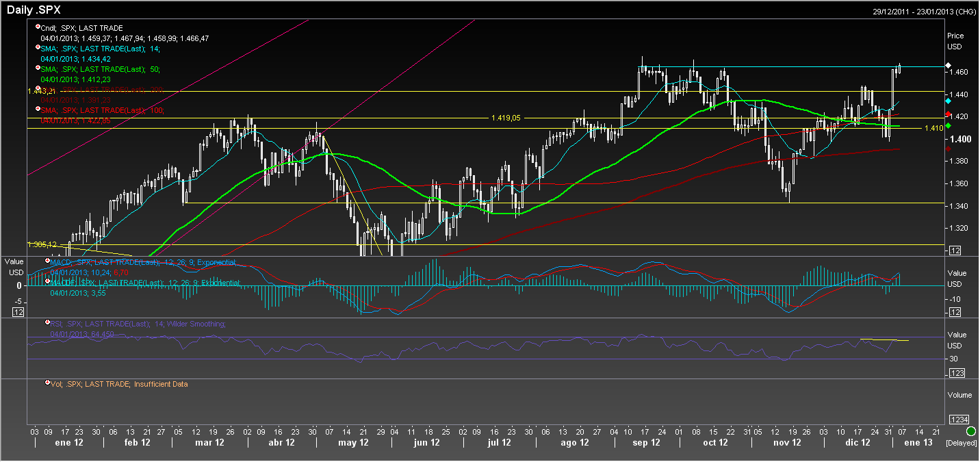Click the date range label at top right
This screenshot has height=462, width=980.
[924, 12]
